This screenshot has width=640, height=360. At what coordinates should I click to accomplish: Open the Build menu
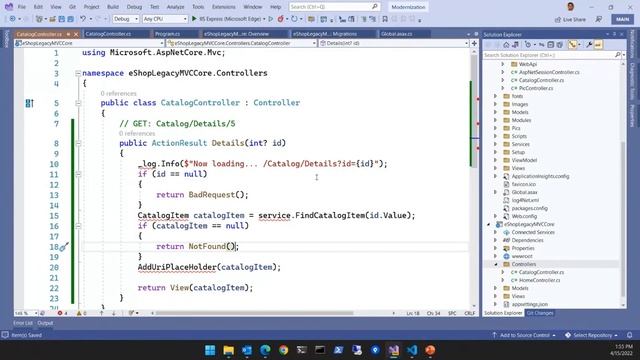(113, 7)
